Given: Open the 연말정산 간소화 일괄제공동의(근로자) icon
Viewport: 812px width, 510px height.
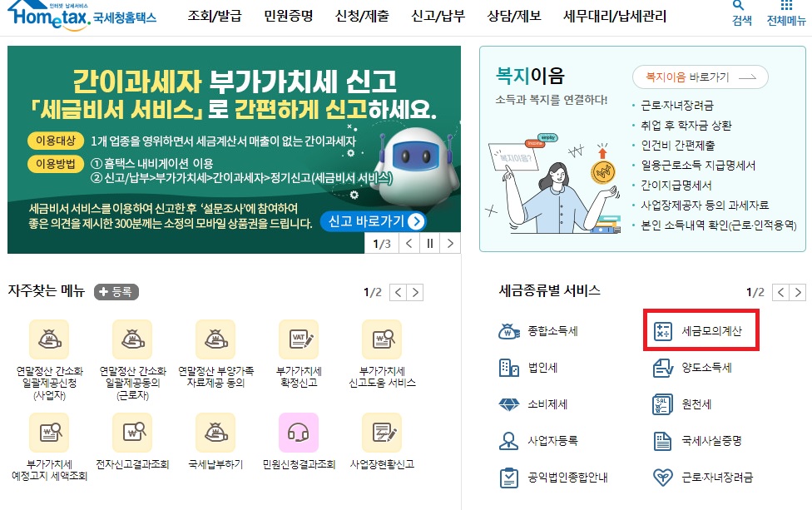Looking at the screenshot, I should (x=132, y=339).
